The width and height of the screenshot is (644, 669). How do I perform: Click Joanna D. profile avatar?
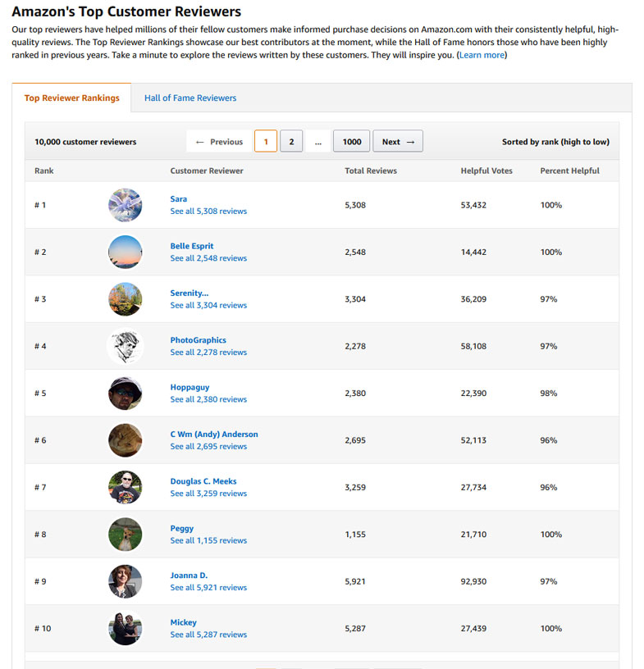click(x=125, y=581)
